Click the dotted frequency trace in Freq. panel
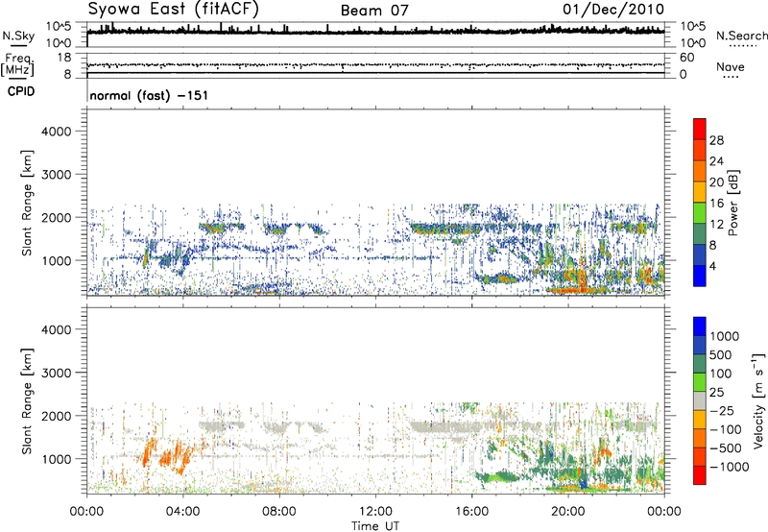Viewport: 768px width, 532px height. [x=375, y=64]
